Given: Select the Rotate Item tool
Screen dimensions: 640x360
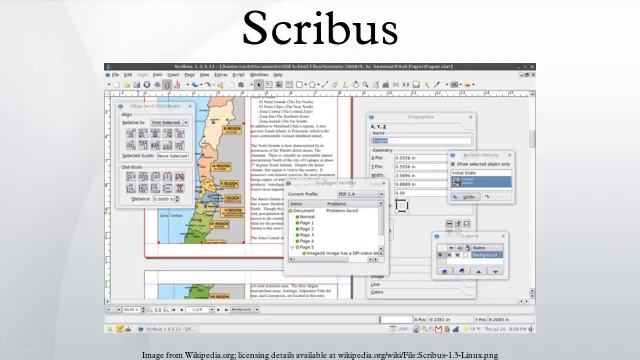Looking at the screenshot, I should point(355,84).
